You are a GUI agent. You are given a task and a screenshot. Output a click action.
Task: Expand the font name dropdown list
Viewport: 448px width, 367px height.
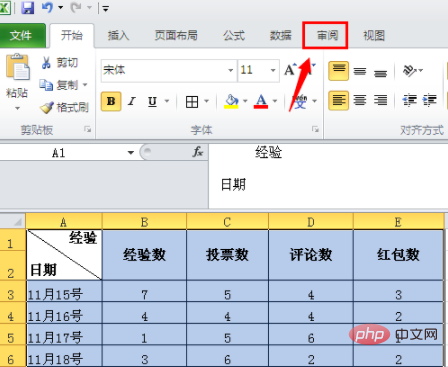point(231,70)
